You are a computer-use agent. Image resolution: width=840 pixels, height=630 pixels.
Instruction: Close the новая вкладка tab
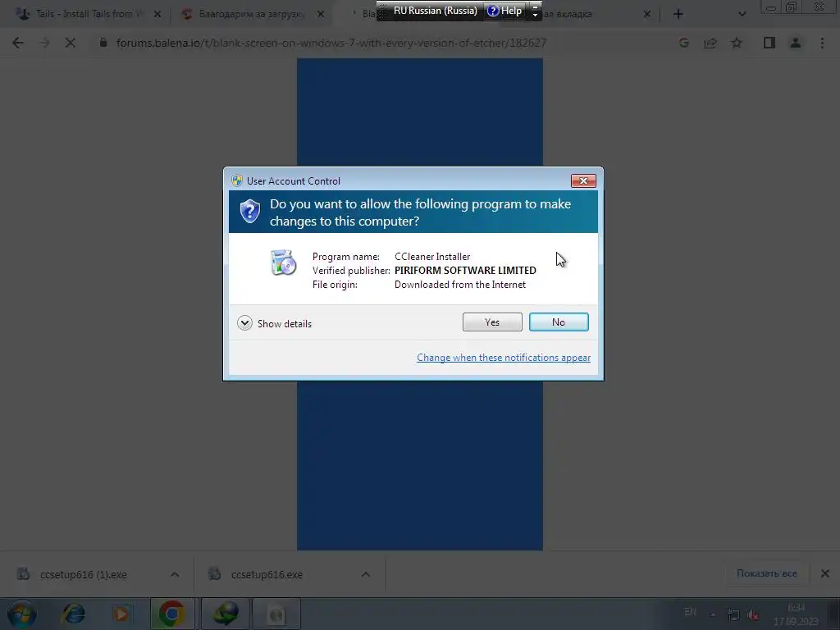[646, 15]
